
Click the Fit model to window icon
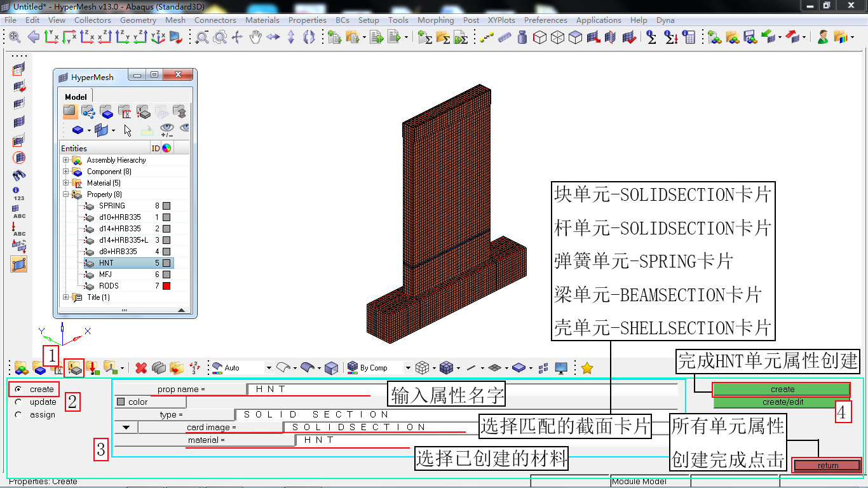tap(14, 37)
